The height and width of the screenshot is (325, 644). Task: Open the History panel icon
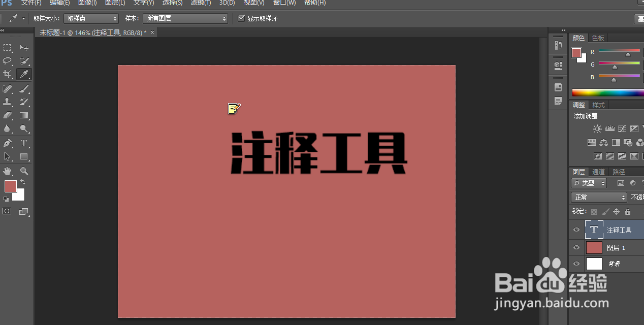(x=558, y=45)
